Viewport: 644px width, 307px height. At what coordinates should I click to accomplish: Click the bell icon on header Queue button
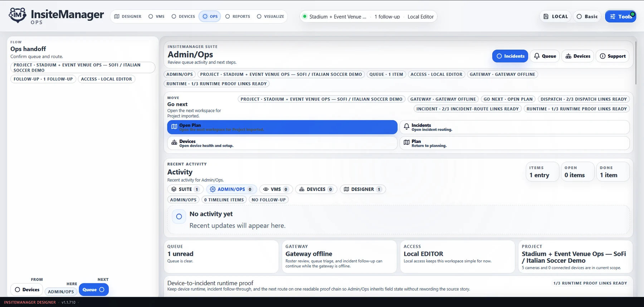(537, 56)
